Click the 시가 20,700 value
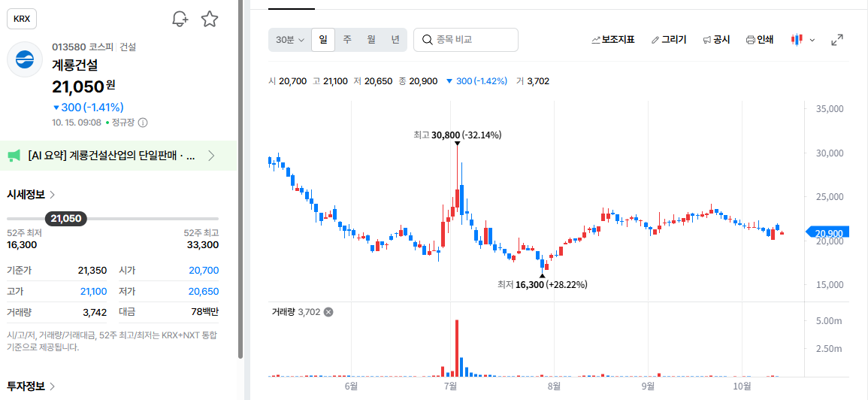The height and width of the screenshot is (400, 868). coord(204,271)
